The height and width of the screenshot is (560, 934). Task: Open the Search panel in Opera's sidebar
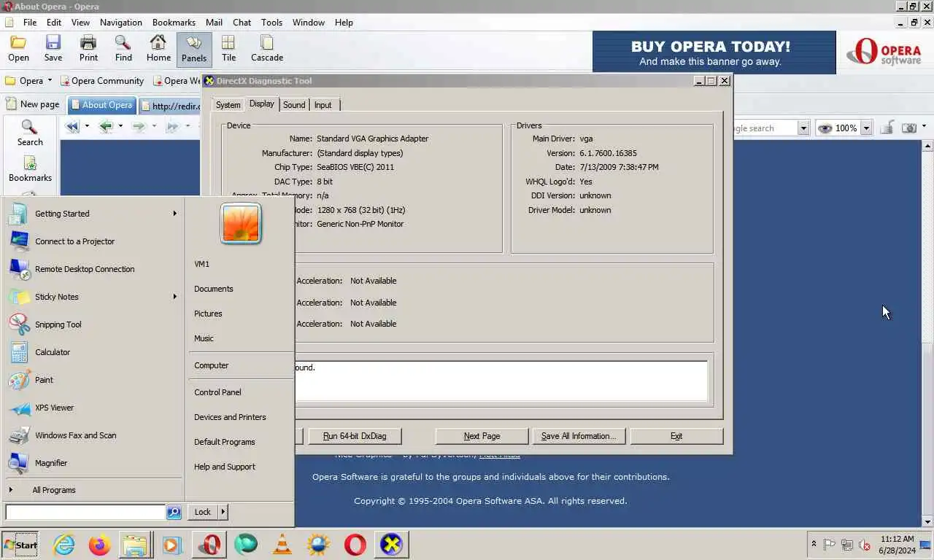pyautogui.click(x=30, y=133)
